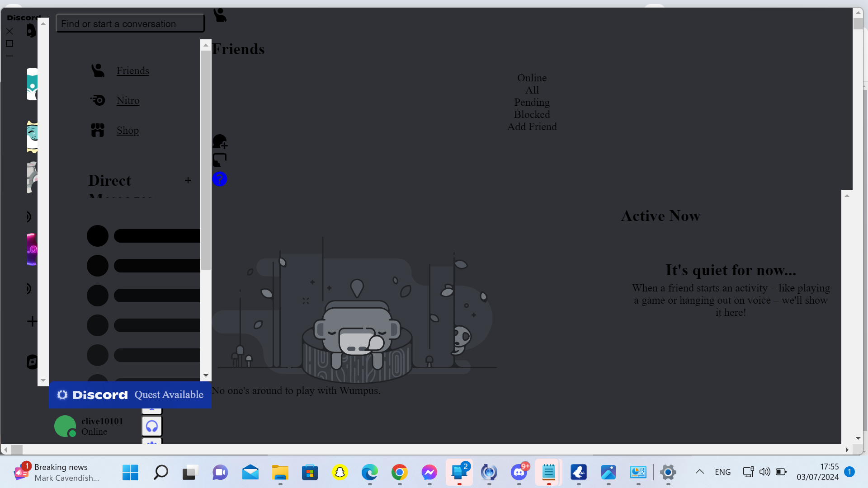Toggle Deafen with the headphones button
This screenshot has height=488, width=868.
152,426
